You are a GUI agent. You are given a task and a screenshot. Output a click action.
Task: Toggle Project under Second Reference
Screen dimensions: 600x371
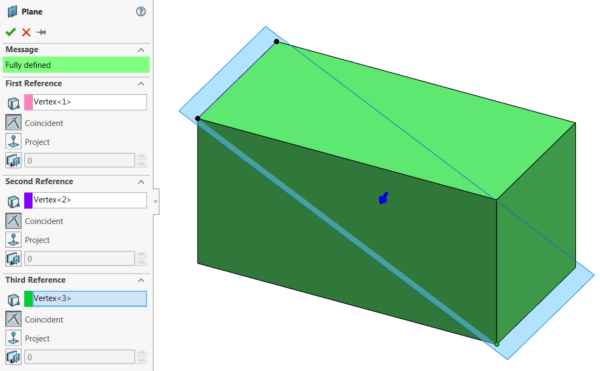pos(13,239)
